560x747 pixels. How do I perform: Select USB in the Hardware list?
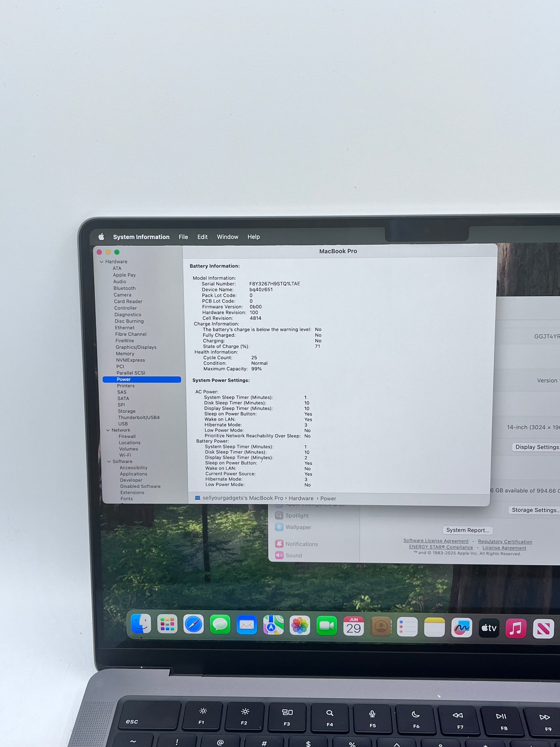pyautogui.click(x=123, y=424)
